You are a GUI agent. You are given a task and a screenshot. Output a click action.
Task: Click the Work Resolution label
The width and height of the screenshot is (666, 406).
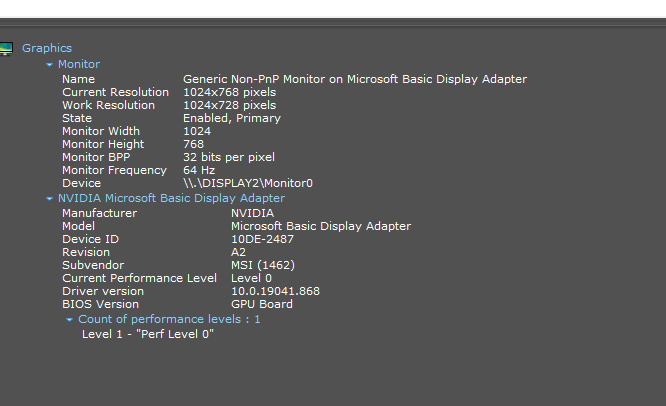point(108,105)
